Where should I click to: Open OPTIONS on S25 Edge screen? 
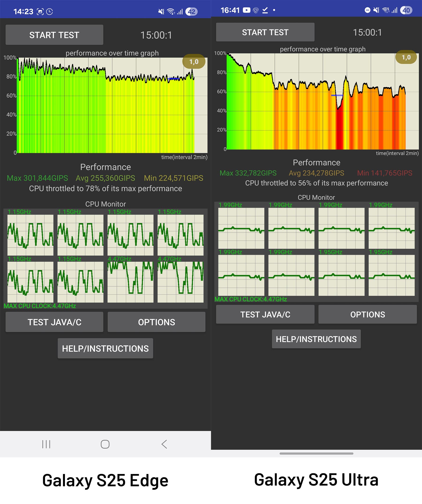[x=157, y=322]
